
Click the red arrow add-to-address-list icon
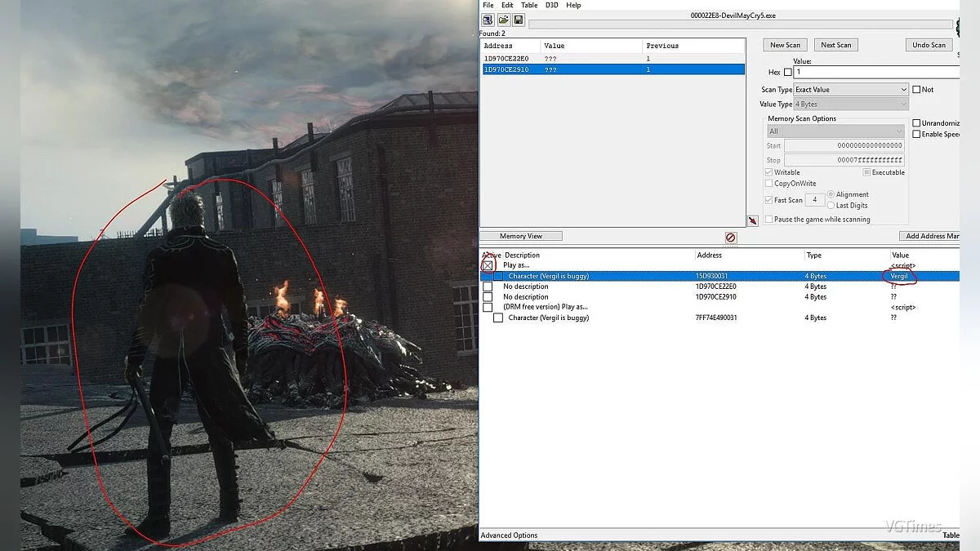click(752, 220)
